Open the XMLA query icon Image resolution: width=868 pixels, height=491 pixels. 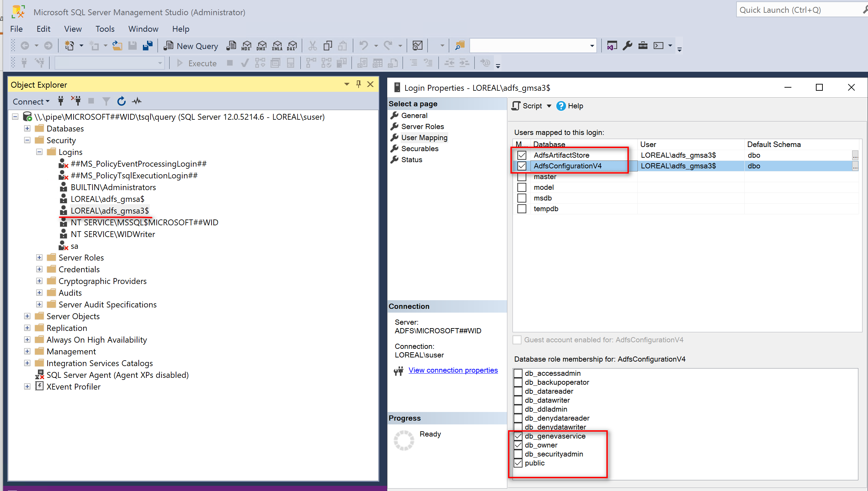click(x=277, y=46)
